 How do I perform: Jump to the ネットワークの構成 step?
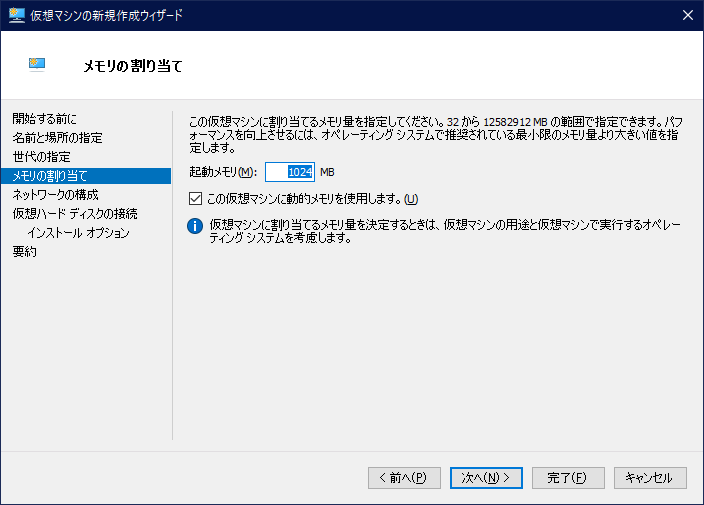click(x=55, y=195)
